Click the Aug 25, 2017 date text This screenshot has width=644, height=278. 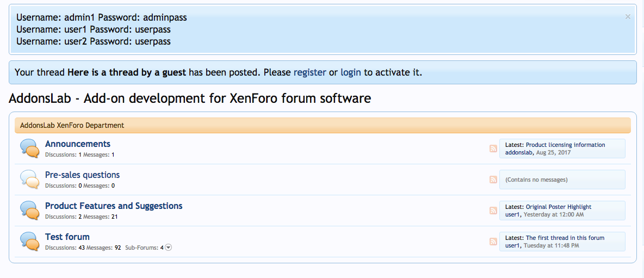[553, 152]
